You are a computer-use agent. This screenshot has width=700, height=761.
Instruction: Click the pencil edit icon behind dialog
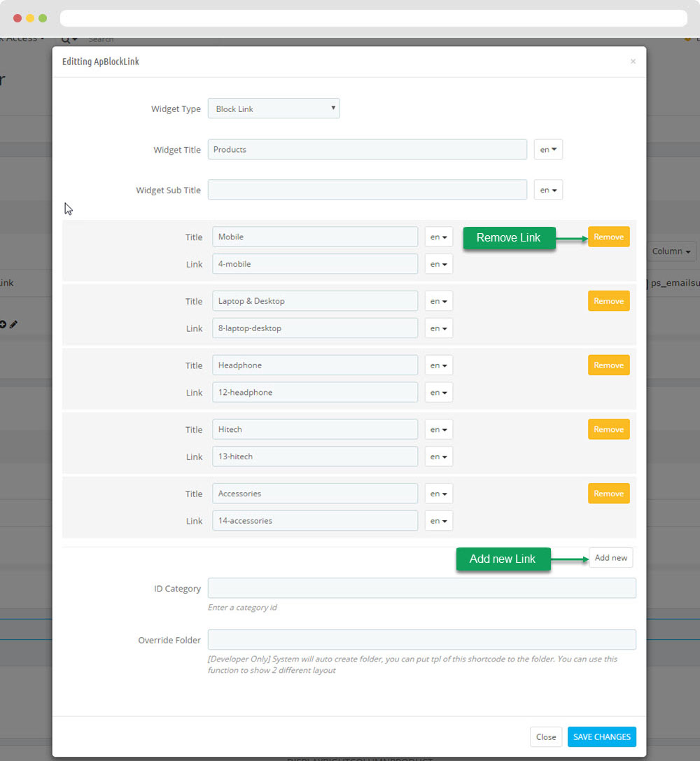click(x=14, y=324)
